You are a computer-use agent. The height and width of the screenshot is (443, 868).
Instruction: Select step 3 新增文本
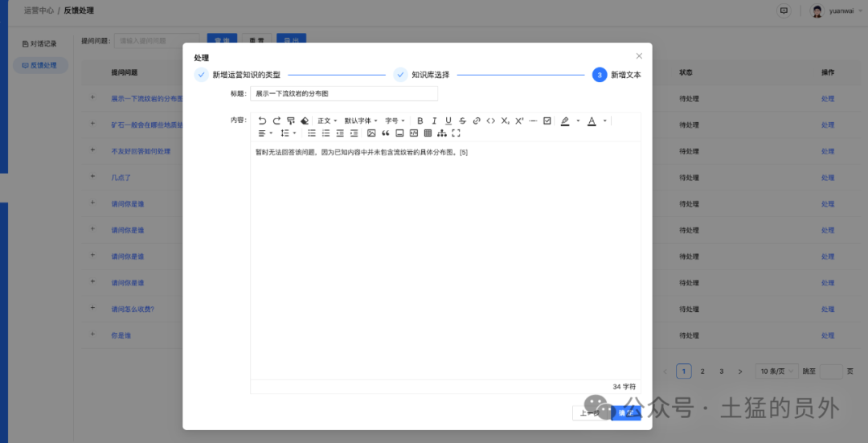pyautogui.click(x=616, y=75)
